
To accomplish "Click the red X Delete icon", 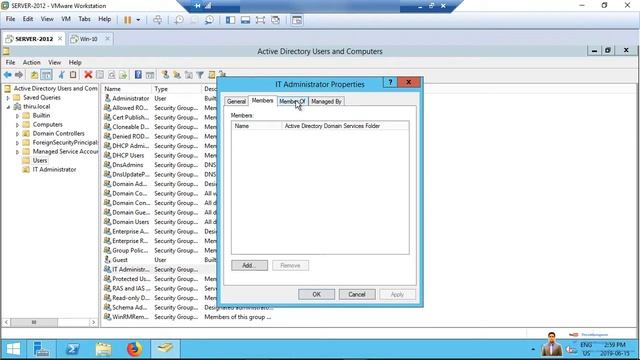I will [88, 75].
